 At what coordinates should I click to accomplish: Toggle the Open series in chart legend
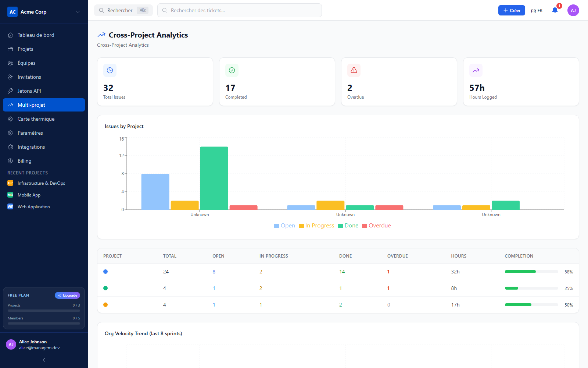284,226
